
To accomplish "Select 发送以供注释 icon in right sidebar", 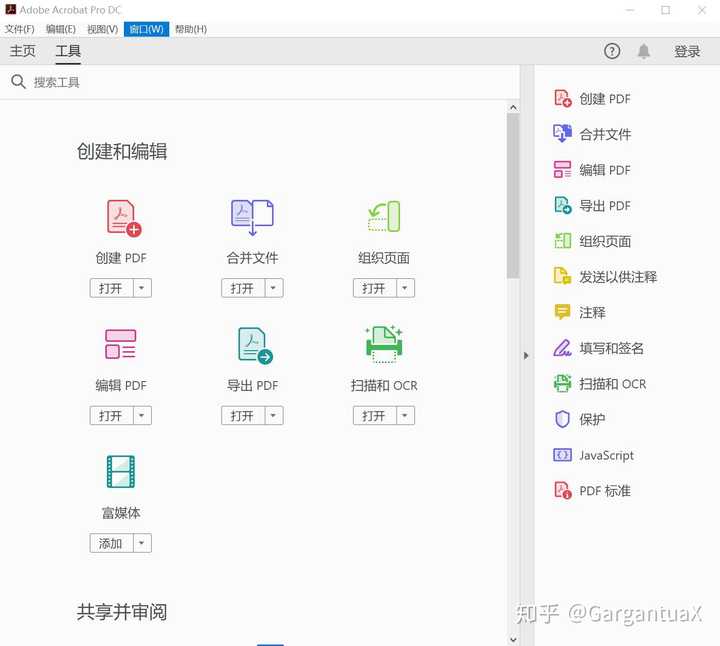I will pyautogui.click(x=562, y=276).
